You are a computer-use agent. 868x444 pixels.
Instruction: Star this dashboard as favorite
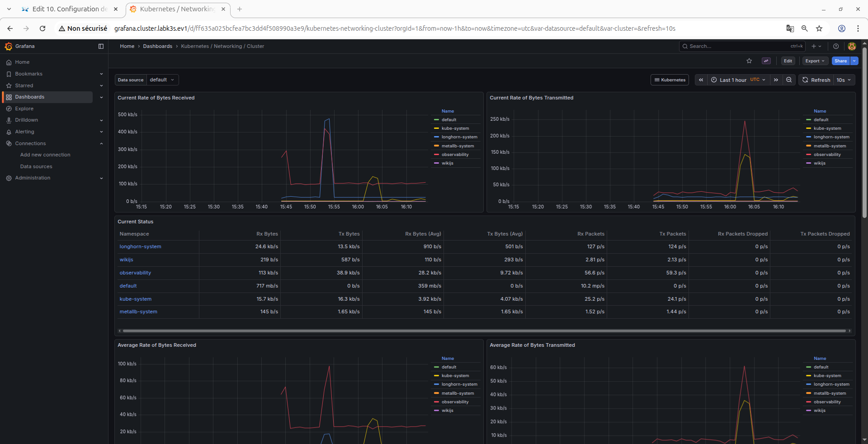(749, 61)
